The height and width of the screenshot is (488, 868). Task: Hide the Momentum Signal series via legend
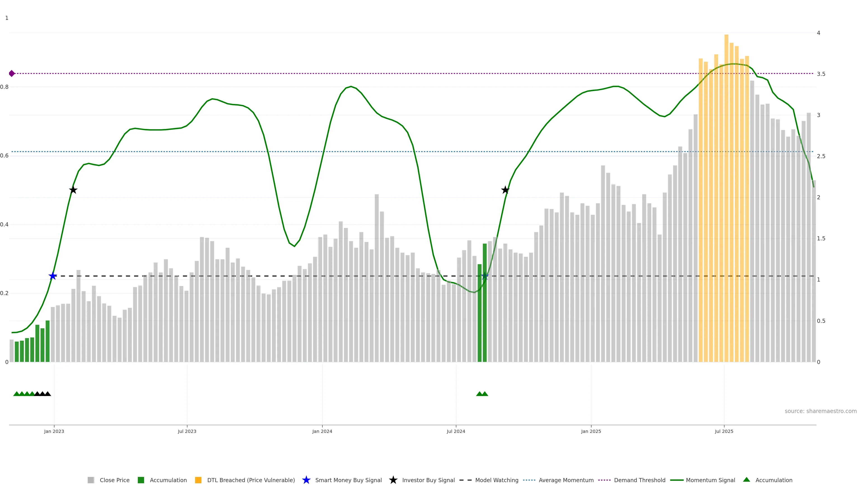710,480
